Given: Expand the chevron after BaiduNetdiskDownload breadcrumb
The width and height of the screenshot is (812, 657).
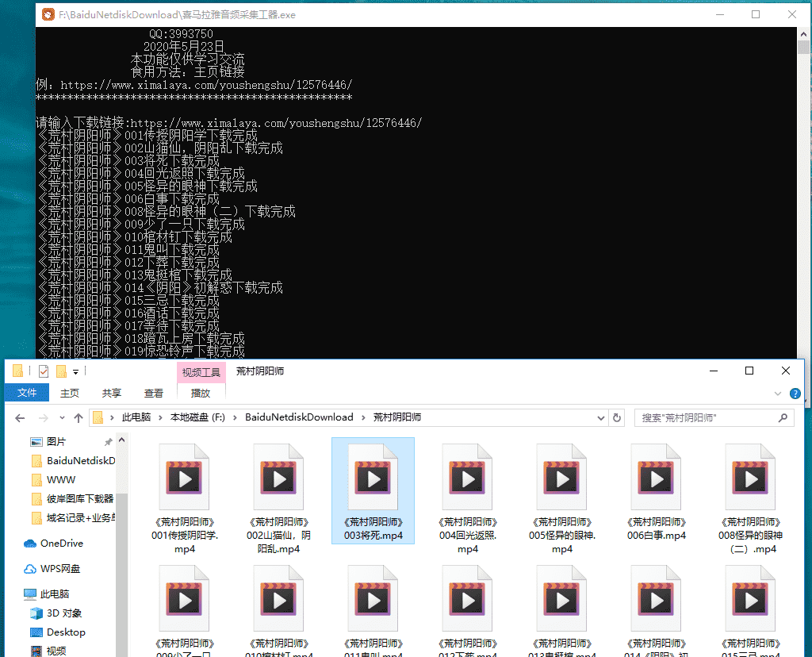Looking at the screenshot, I should click(x=363, y=417).
